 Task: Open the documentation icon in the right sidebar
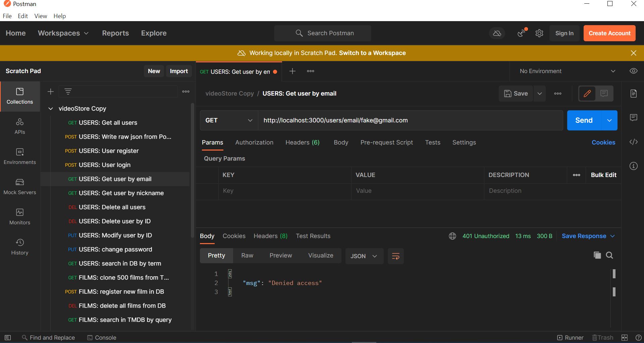pos(633,94)
